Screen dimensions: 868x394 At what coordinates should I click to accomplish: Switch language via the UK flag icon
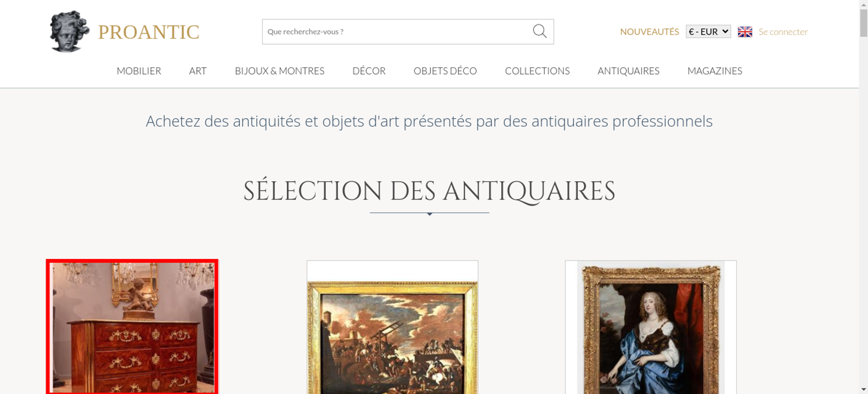pyautogui.click(x=745, y=32)
